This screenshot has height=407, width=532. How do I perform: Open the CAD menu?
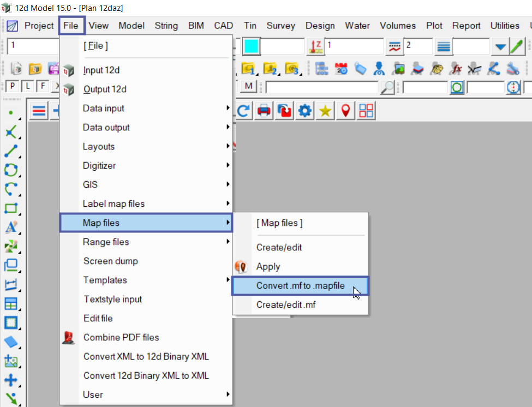click(x=223, y=26)
